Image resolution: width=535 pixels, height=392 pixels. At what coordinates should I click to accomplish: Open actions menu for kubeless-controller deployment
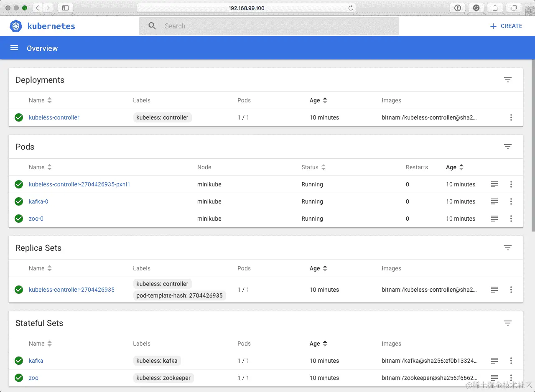pyautogui.click(x=511, y=117)
